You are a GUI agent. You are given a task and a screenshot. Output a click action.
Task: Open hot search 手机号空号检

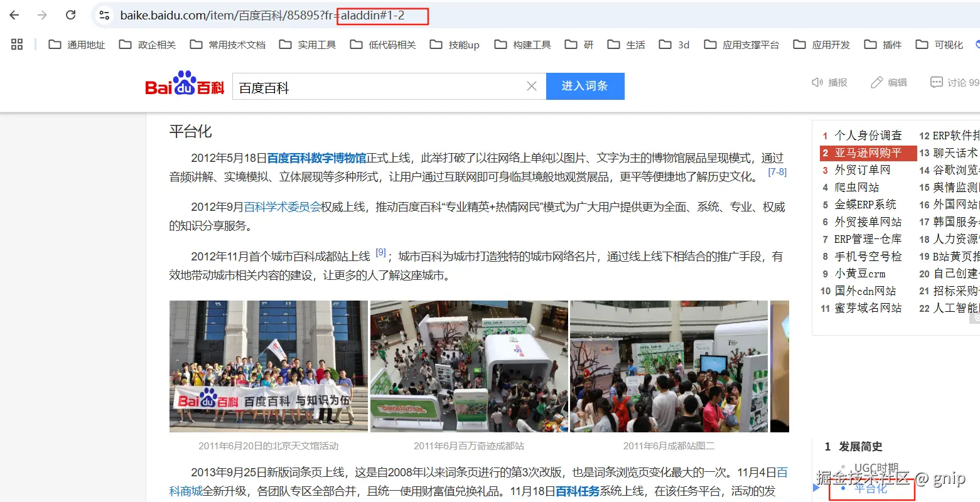point(868,257)
